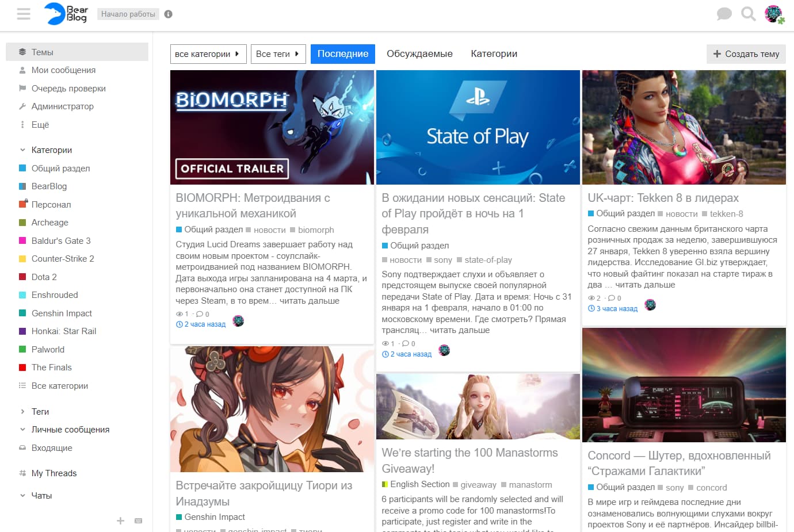794x532 pixels.
Task: Expand the Теги sidebar section
Action: click(x=22, y=412)
